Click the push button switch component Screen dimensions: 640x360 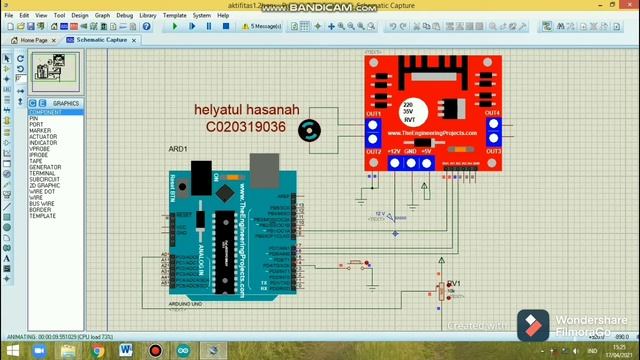coord(356,265)
